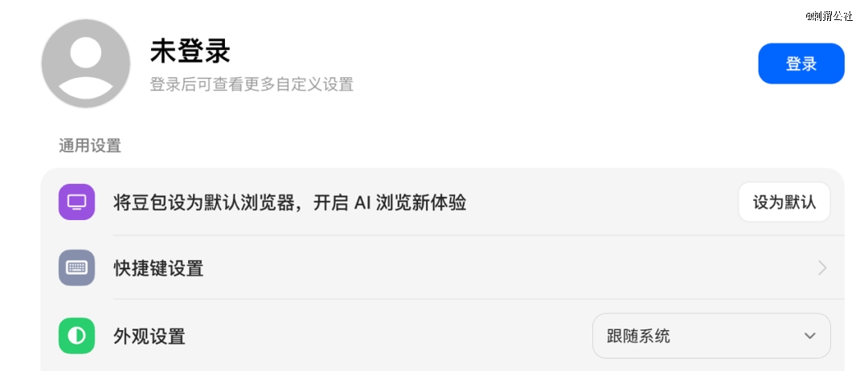Click the down arrow in the appearance dropdown

coord(810,336)
